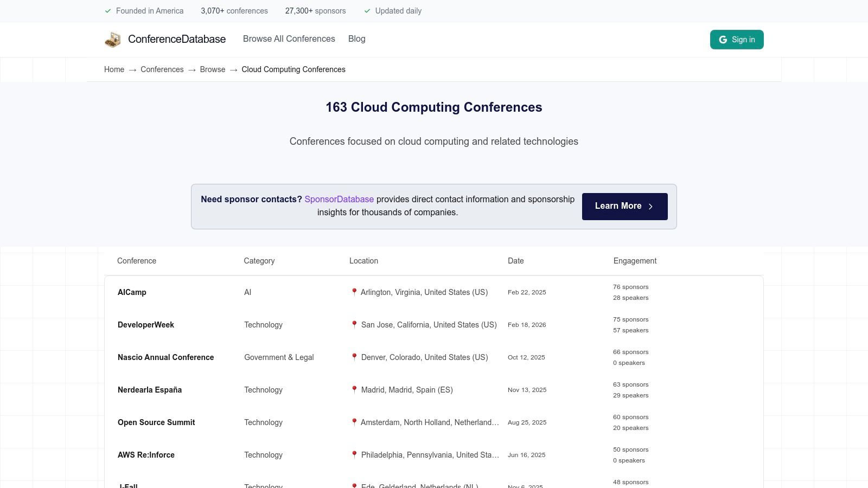Go to Browse breadcrumb

[213, 69]
